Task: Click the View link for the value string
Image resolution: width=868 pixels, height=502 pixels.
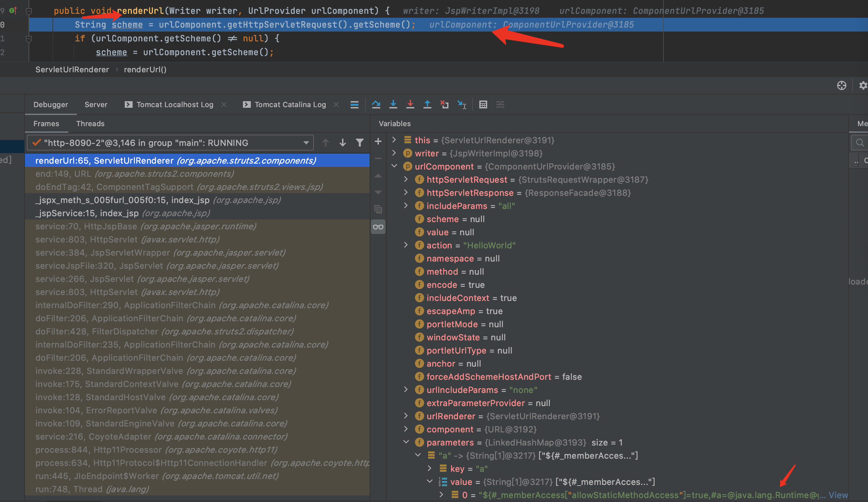Action: pos(838,495)
